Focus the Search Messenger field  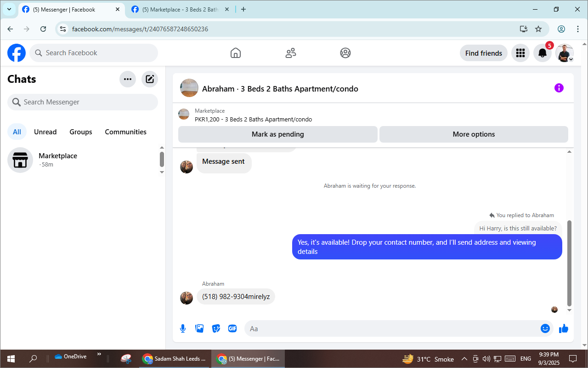coord(83,102)
